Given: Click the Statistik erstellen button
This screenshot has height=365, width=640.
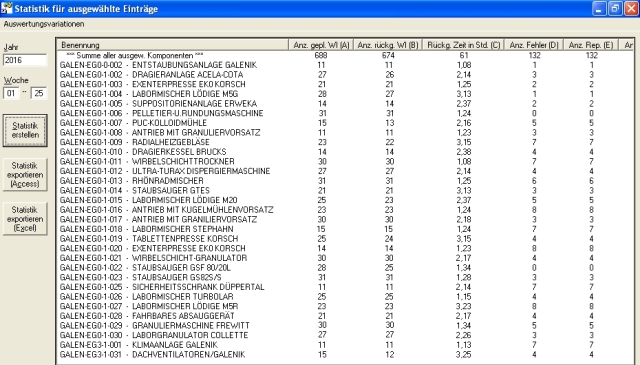Looking at the screenshot, I should (25, 131).
